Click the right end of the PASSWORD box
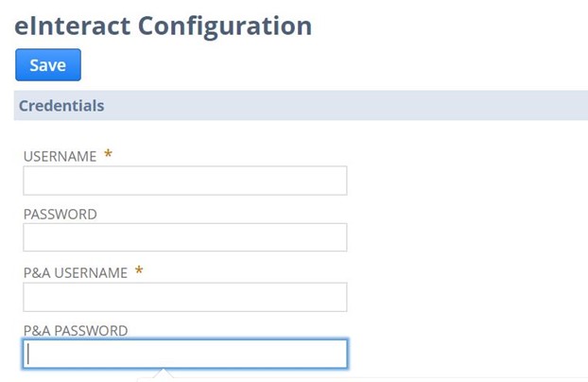 [x=337, y=237]
